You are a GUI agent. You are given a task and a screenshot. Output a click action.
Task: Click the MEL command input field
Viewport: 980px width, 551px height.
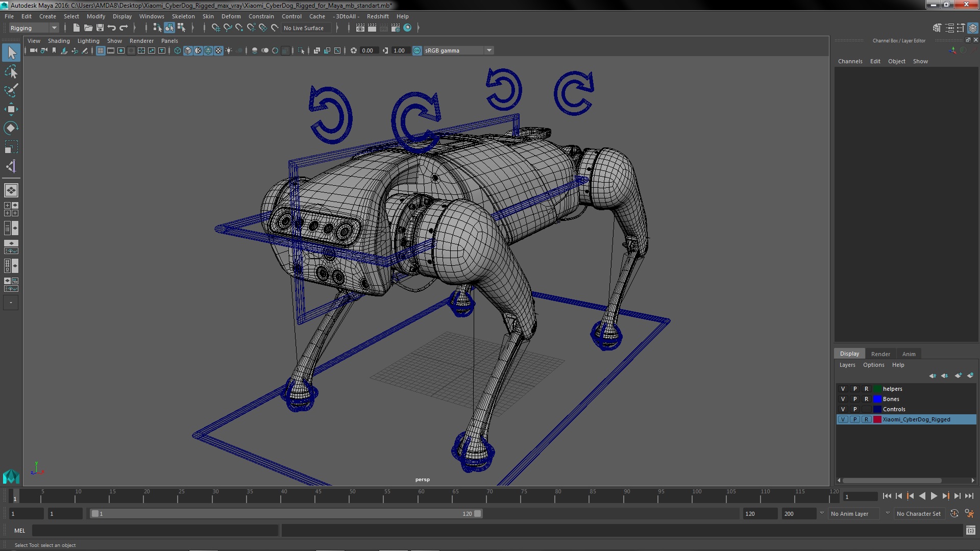[155, 531]
